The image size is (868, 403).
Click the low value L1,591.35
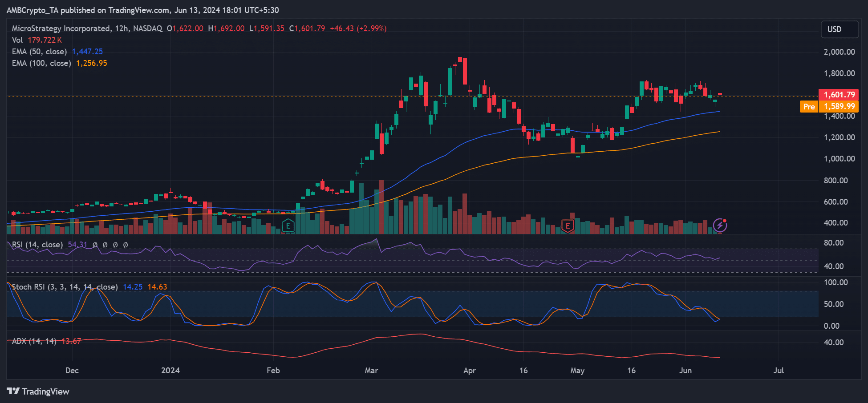click(267, 28)
